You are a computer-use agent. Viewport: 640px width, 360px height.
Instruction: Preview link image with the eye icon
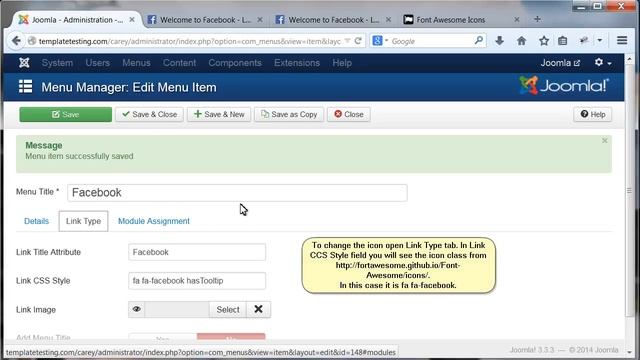136,309
